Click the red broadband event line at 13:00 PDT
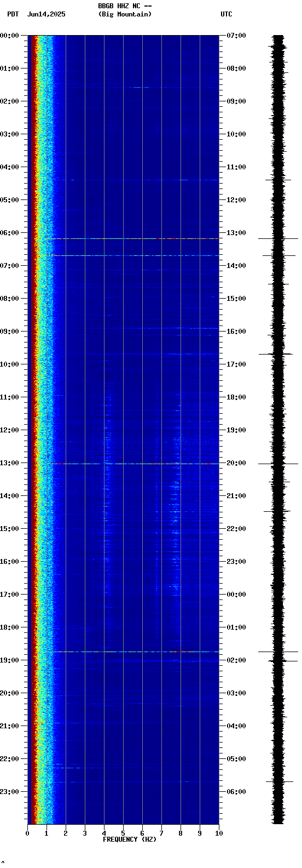This screenshot has width=302, height=868. tap(134, 464)
